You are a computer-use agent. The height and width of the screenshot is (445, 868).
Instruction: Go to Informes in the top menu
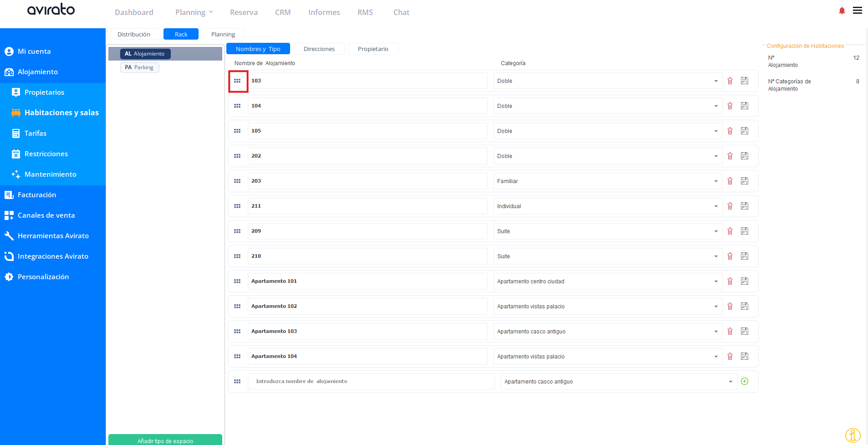(324, 12)
